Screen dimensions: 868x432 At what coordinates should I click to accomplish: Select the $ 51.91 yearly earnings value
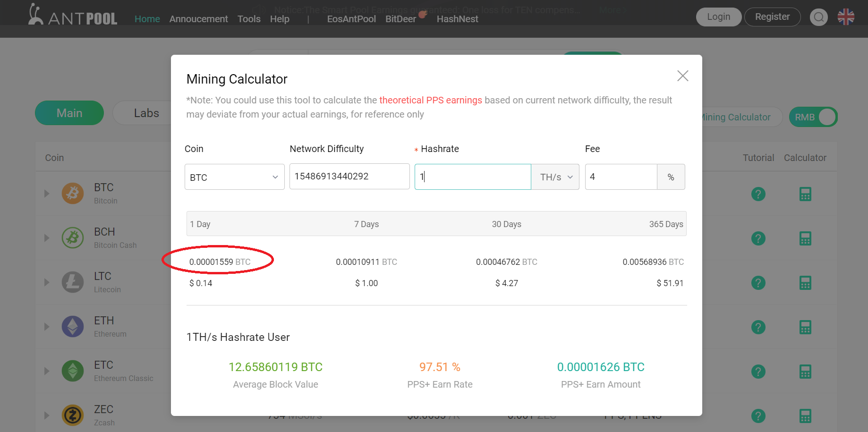(x=670, y=283)
